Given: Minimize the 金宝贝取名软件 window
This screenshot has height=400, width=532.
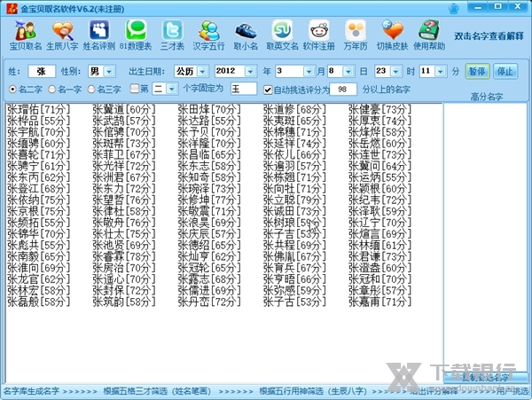Looking at the screenshot, I should (478, 7).
